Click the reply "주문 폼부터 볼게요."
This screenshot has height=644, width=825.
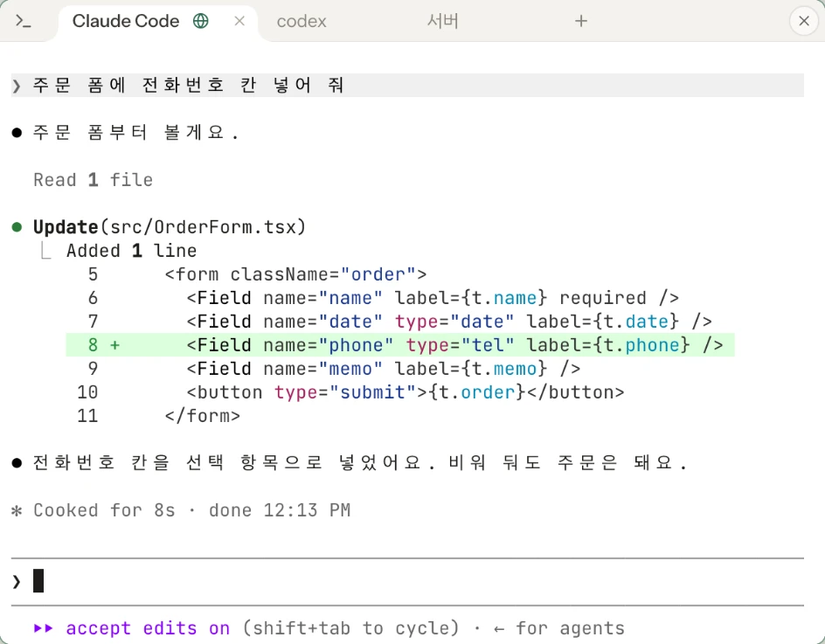(135, 132)
